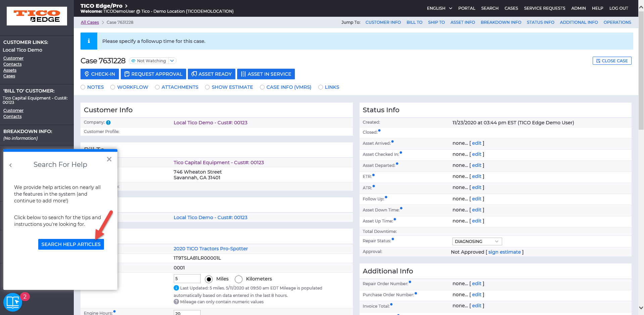
Task: Mark asset ready with Asset Ready button
Action: point(211,74)
